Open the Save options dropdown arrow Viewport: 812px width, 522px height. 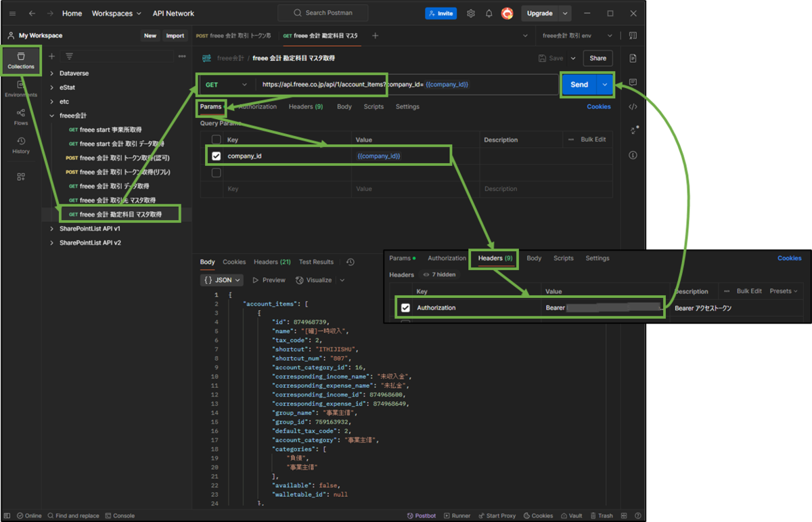click(573, 58)
